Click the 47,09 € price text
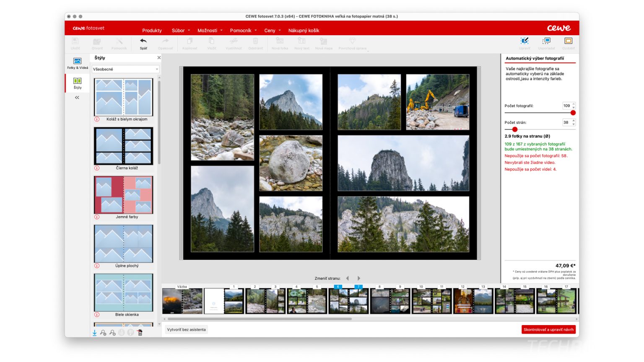The width and height of the screenshot is (644, 362). (565, 266)
